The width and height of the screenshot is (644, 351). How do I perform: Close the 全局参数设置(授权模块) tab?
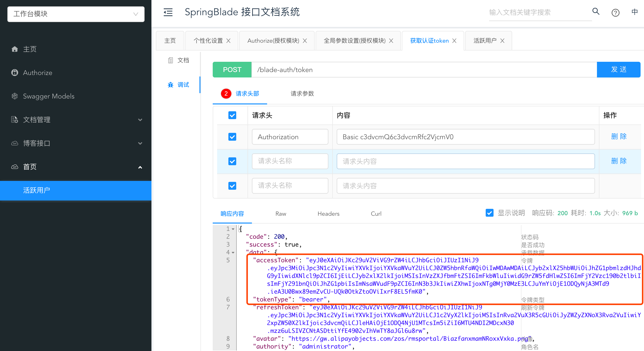pos(391,41)
